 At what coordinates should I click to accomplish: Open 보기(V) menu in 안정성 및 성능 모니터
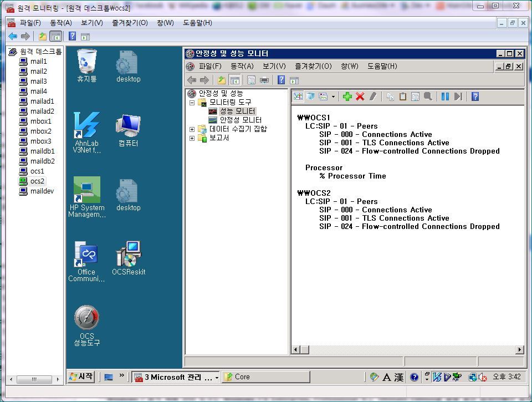(x=274, y=66)
